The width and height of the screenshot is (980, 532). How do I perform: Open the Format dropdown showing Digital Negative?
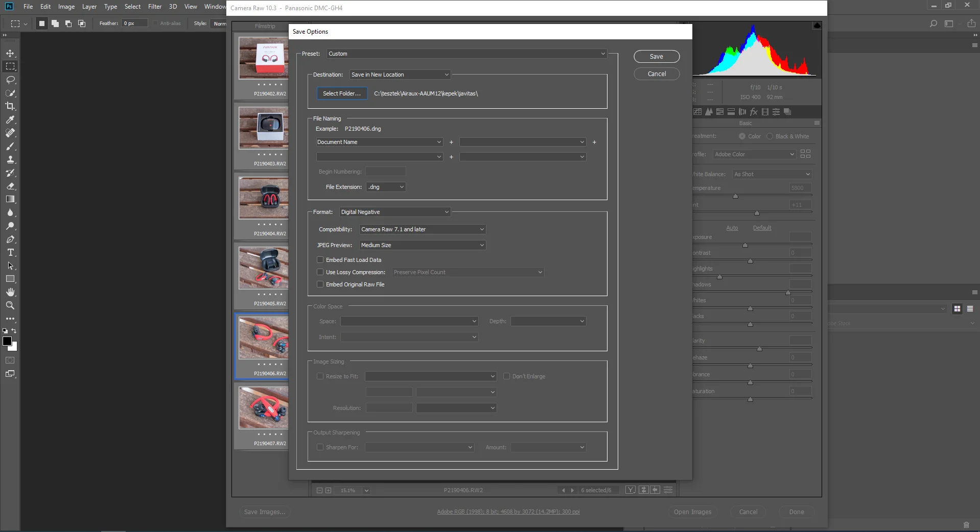click(x=395, y=212)
